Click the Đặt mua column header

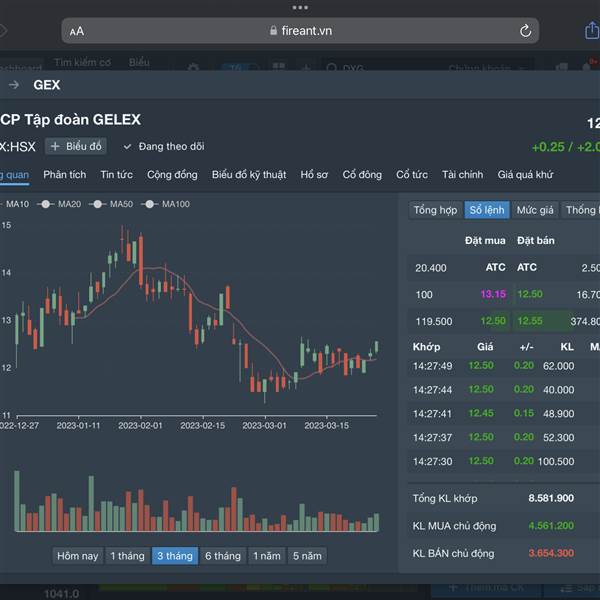tap(485, 241)
